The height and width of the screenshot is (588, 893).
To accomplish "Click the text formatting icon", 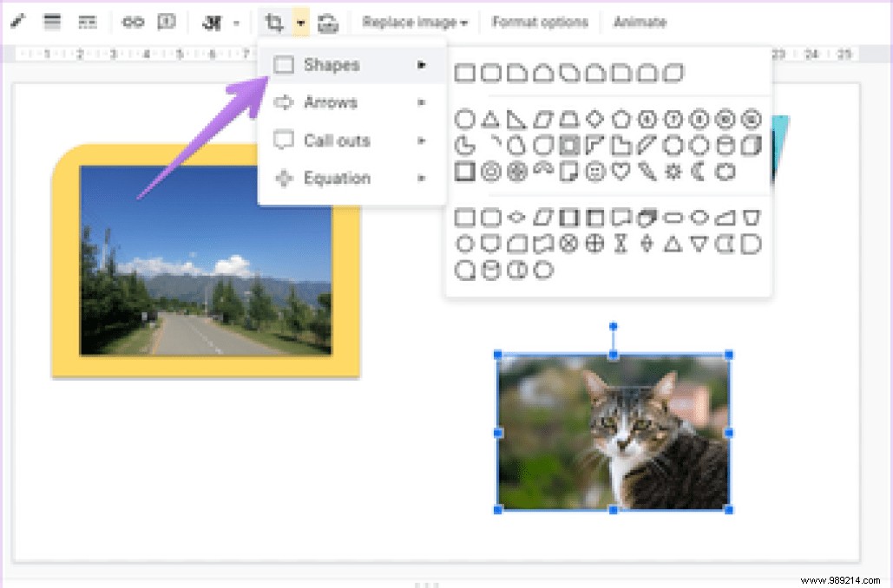I will pos(212,22).
